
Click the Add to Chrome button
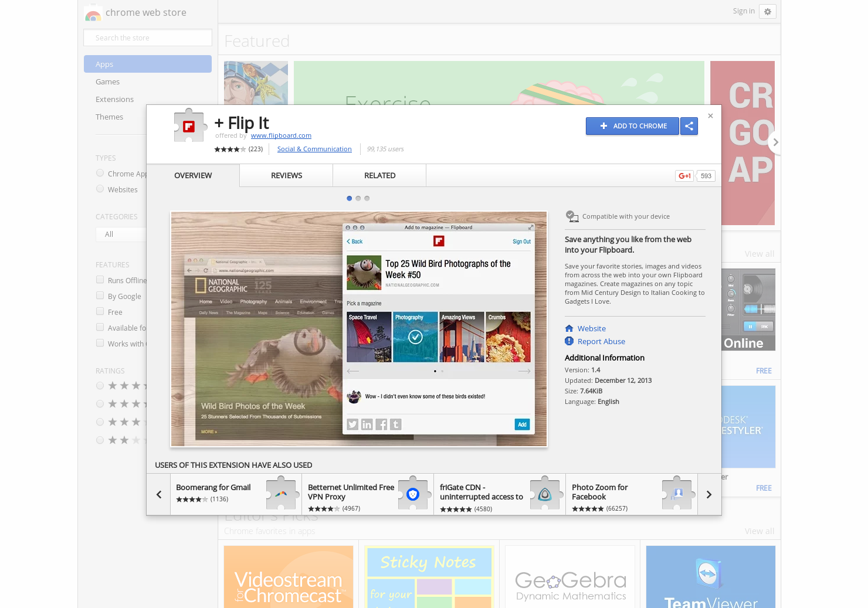[x=632, y=126]
